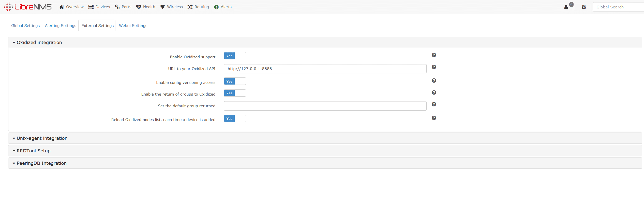Open the Routing menu
Viewport: 644px width, 212px height.
(x=198, y=7)
